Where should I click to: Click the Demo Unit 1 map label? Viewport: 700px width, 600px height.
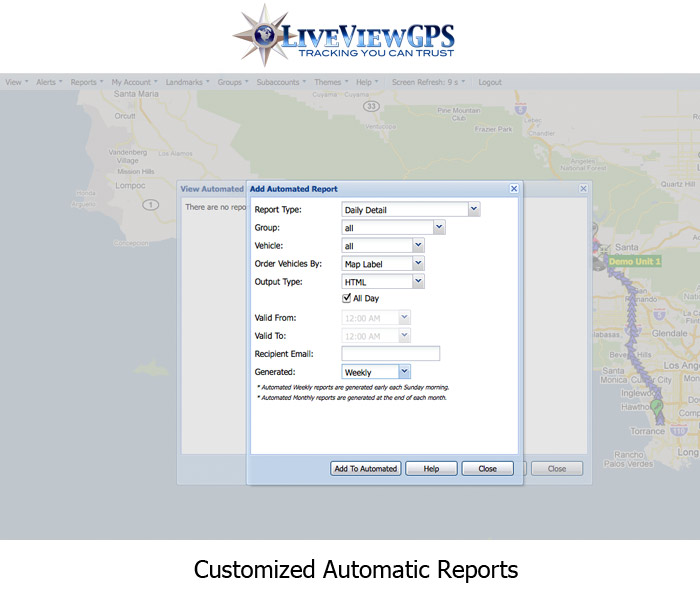pyautogui.click(x=637, y=261)
